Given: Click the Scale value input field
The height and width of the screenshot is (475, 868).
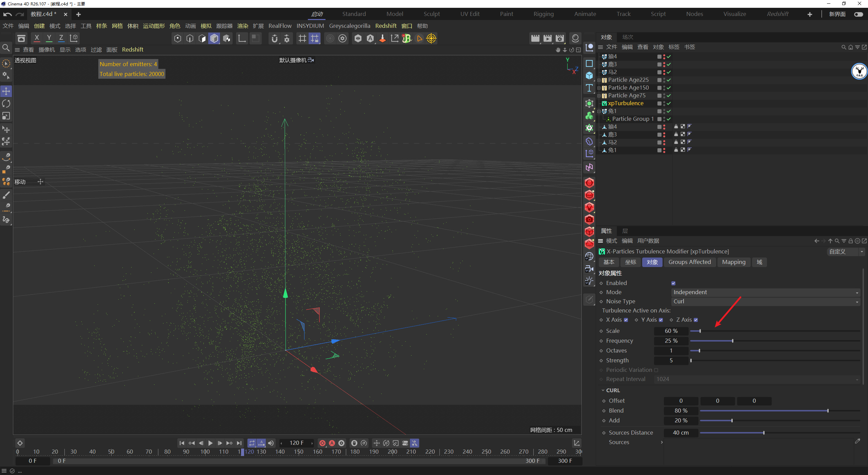Looking at the screenshot, I should [x=671, y=331].
